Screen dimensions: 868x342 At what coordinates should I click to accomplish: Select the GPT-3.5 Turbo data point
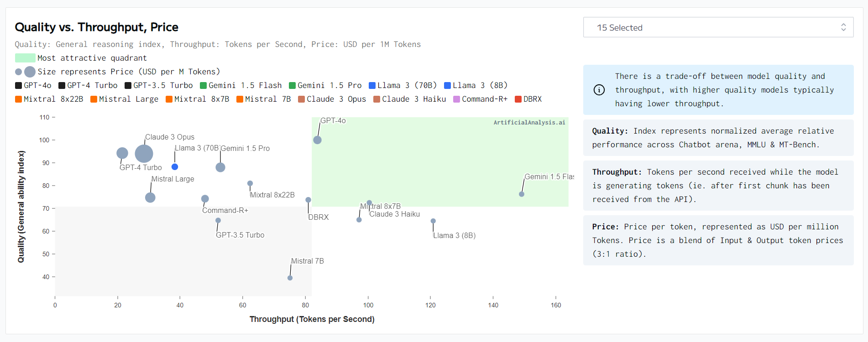218,220
